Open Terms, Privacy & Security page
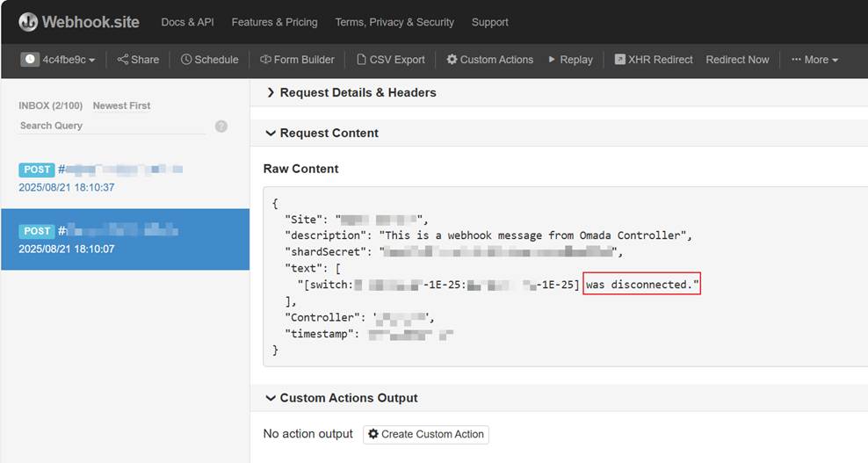Screen dimensions: 868x463 pos(394,22)
